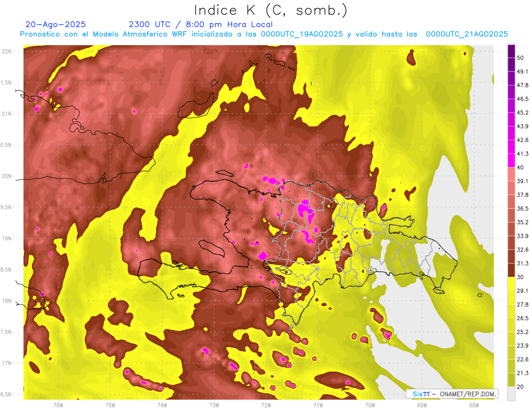
Task: Click the color scale value "43.9"
Action: pyautogui.click(x=523, y=126)
